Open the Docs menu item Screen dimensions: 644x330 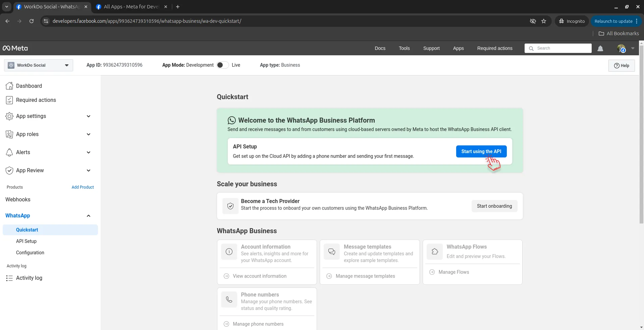(x=380, y=48)
